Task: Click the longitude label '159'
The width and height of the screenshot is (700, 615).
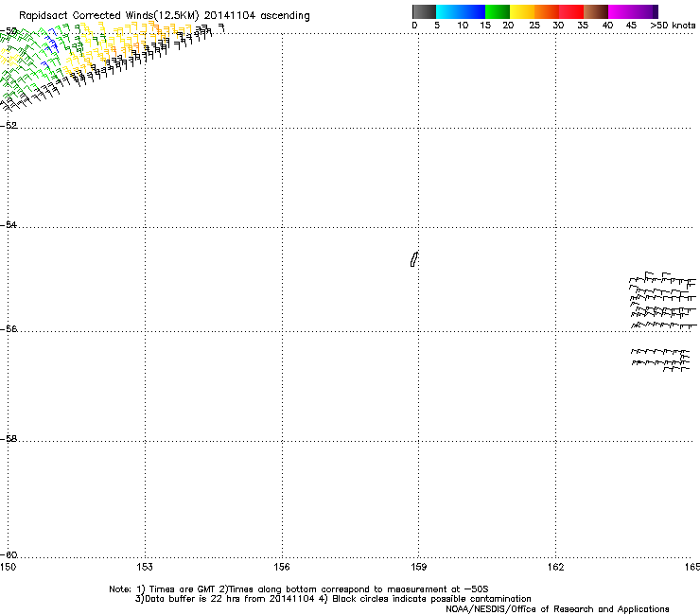Action: point(418,567)
